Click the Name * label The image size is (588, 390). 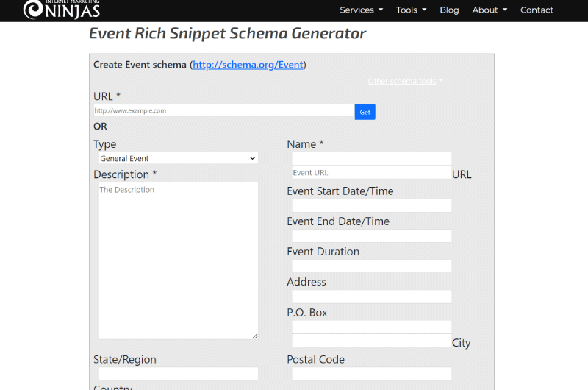click(305, 144)
